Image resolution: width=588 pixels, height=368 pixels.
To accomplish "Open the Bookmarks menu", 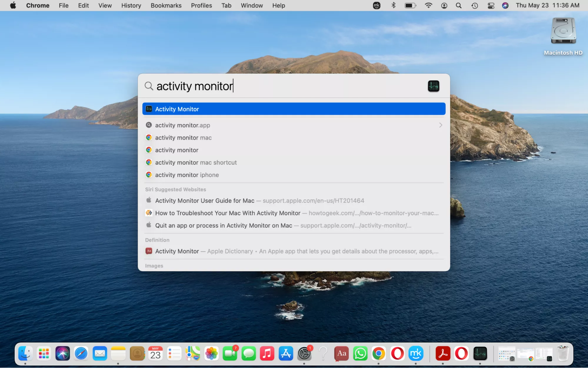I will (x=166, y=5).
